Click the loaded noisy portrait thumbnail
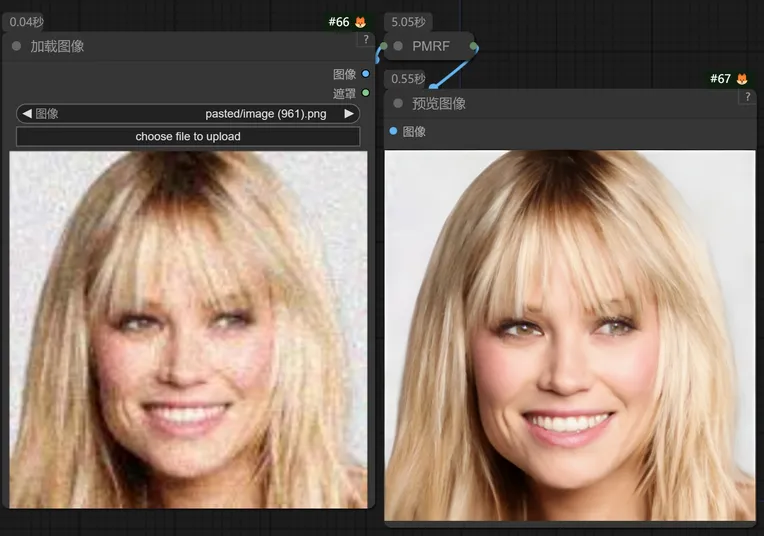 (x=188, y=329)
